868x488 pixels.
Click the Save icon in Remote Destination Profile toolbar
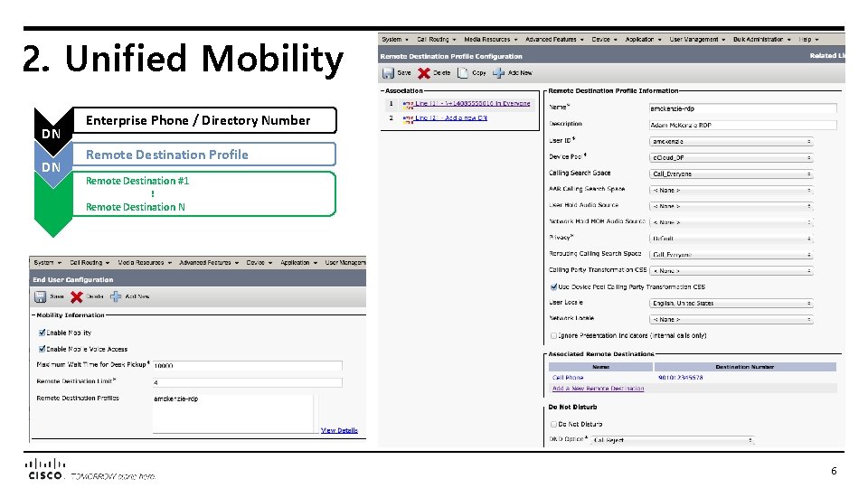click(x=388, y=73)
